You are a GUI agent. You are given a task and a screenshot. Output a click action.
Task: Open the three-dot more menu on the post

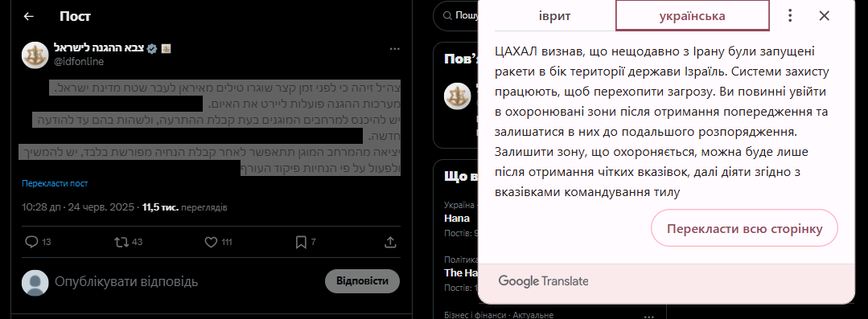[x=395, y=49]
